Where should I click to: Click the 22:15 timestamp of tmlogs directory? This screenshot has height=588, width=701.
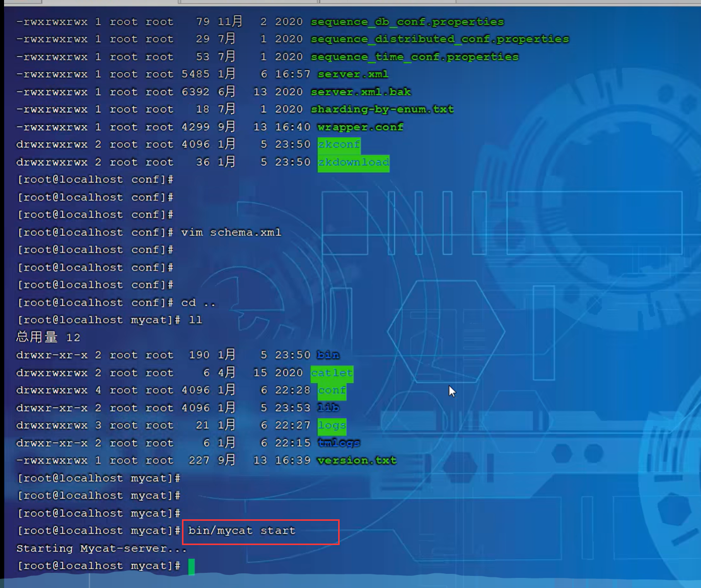tap(293, 443)
